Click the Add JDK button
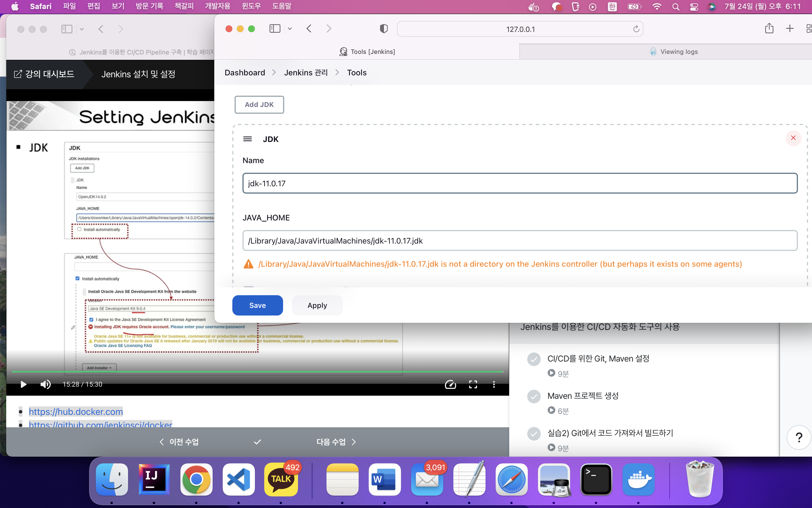This screenshot has width=812, height=508. tap(259, 104)
